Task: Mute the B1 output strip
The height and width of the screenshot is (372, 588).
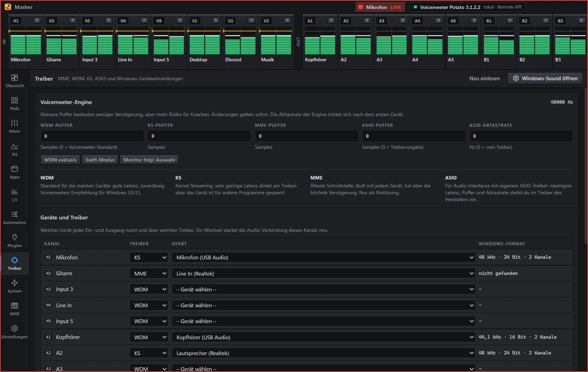Action: click(510, 21)
